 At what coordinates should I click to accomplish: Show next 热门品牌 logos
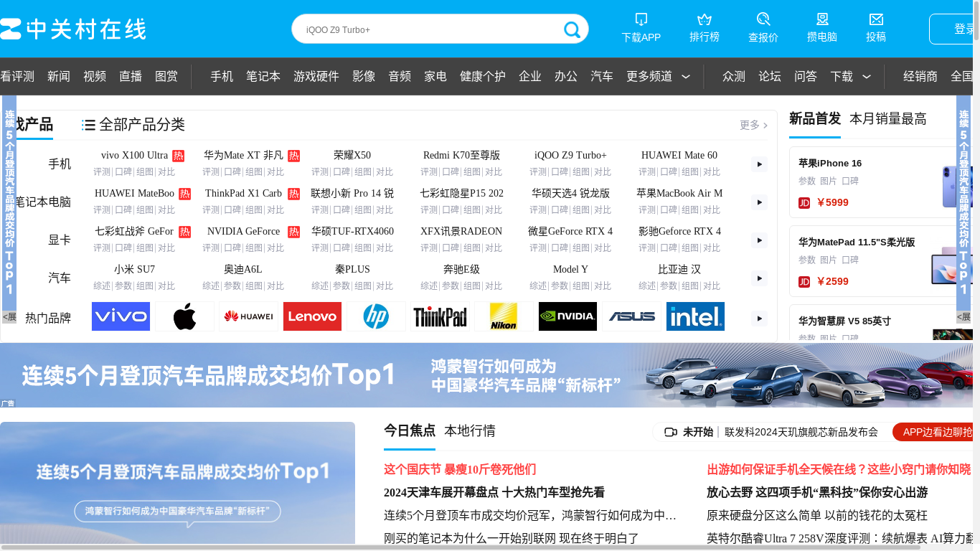click(759, 319)
